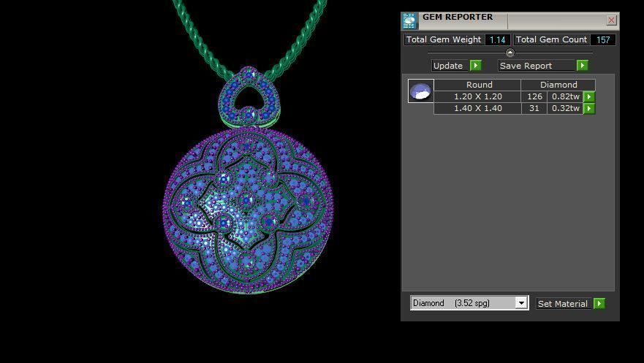Click the Diamond column header
The height and width of the screenshot is (363, 644).
[558, 85]
